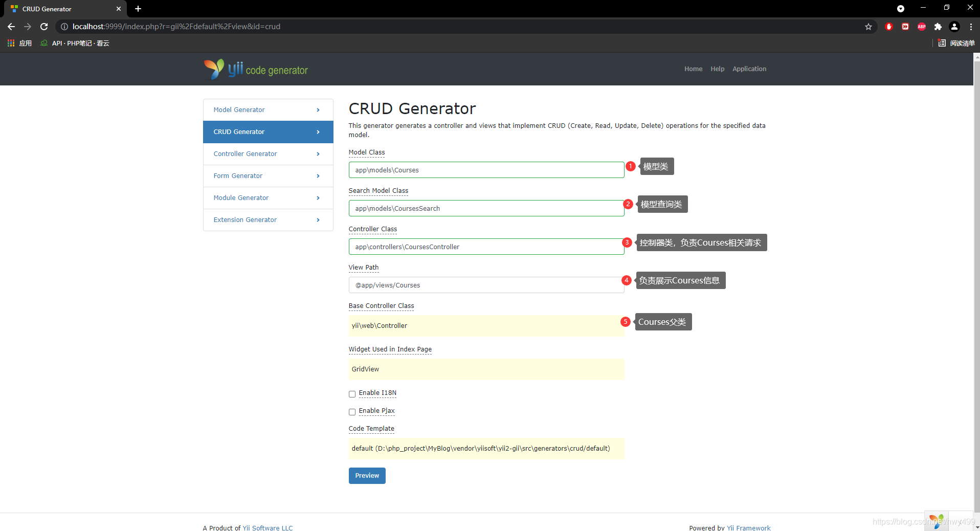Click the browser forward arrow
The width and height of the screenshot is (980, 531).
tap(28, 27)
